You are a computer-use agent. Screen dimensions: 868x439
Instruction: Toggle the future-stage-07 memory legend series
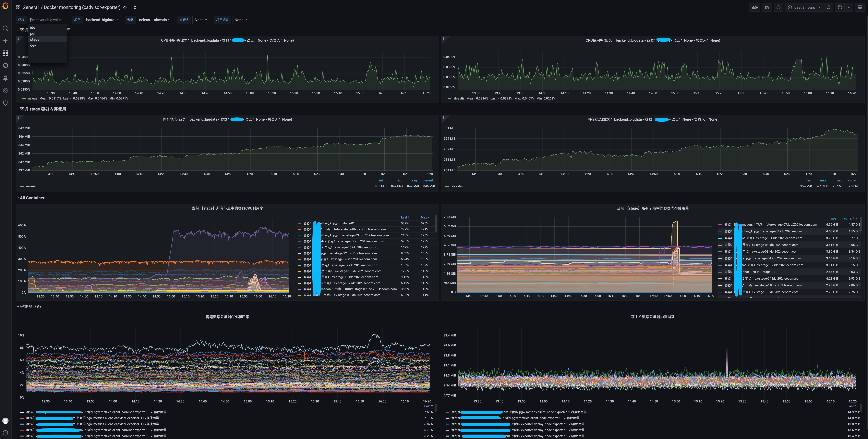[x=771, y=225]
